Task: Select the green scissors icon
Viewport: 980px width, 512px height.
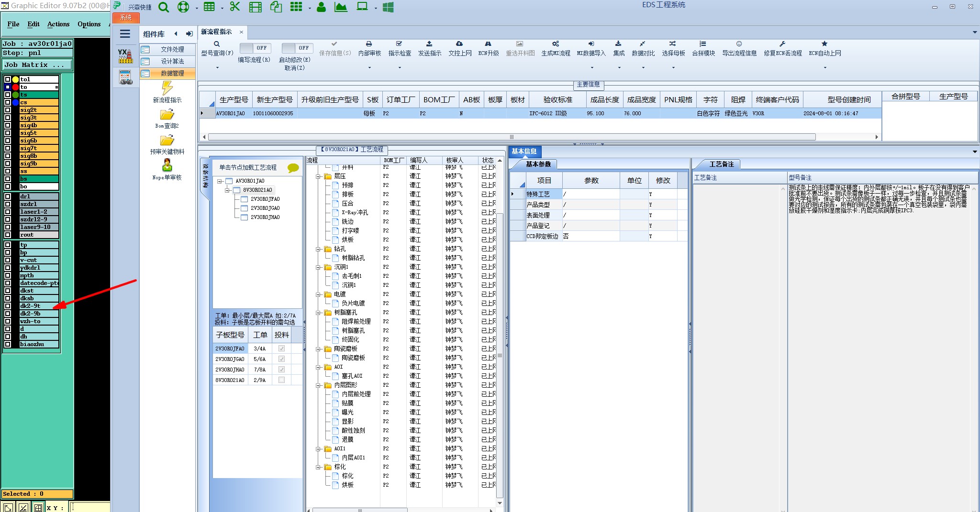Action: click(x=234, y=7)
